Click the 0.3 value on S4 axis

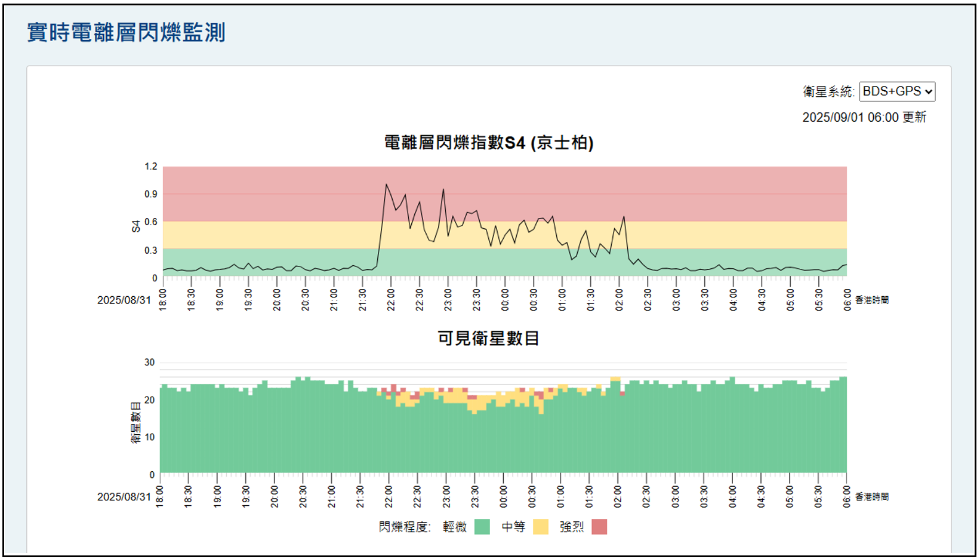[151, 250]
